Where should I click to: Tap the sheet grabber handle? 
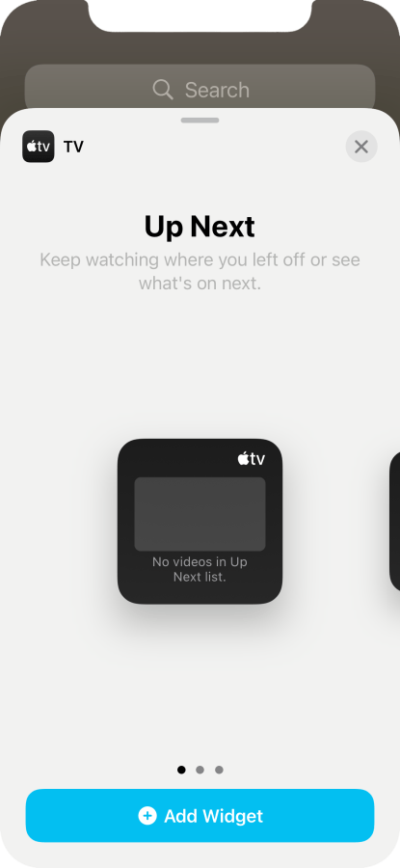(x=200, y=121)
